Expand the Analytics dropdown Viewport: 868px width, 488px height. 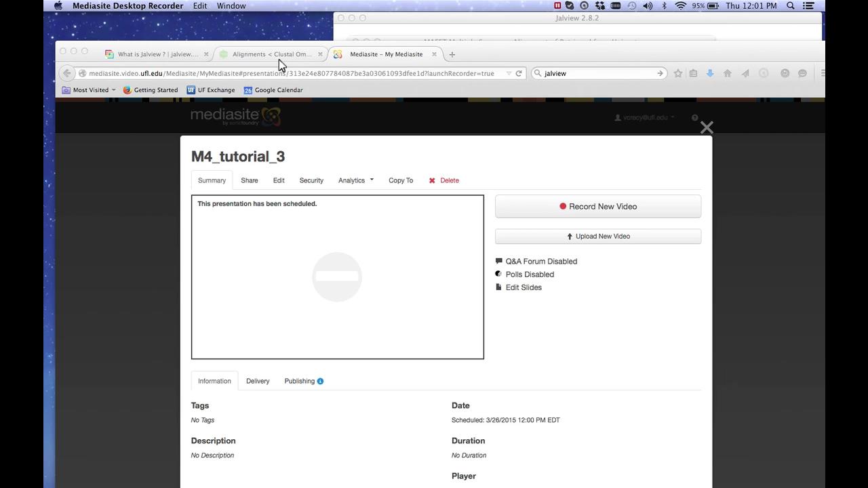tap(355, 180)
